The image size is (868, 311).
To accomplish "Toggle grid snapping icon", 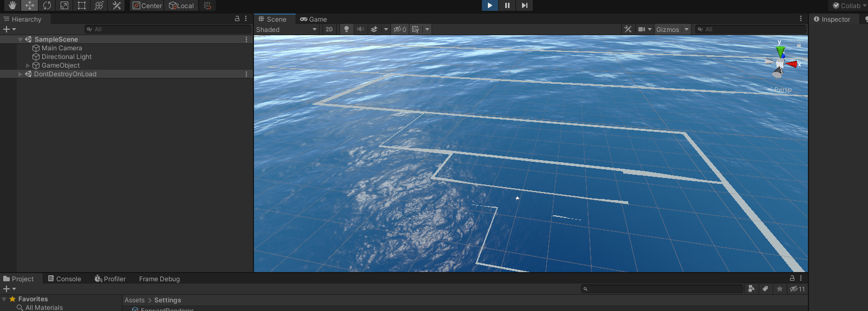I will click(x=207, y=5).
